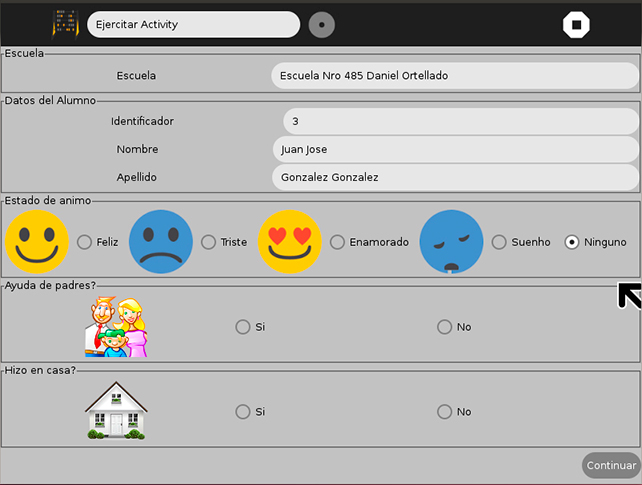Select the Feliz mood option

coord(84,242)
